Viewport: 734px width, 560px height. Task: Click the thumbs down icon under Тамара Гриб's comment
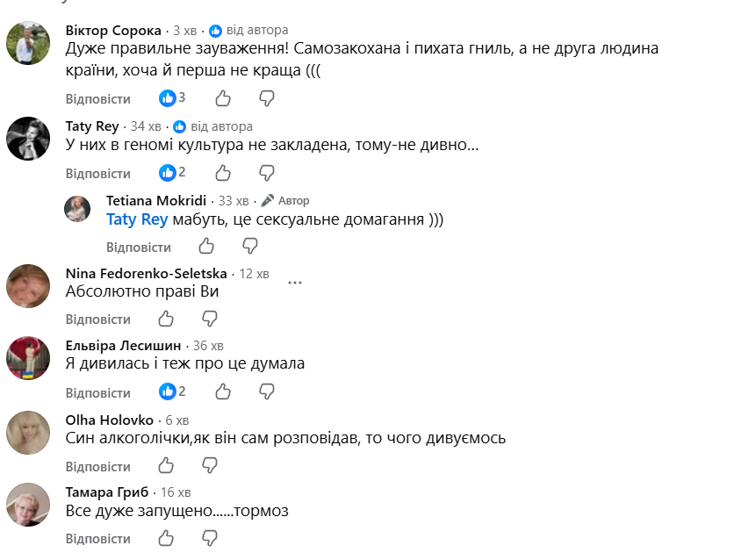[208, 540]
